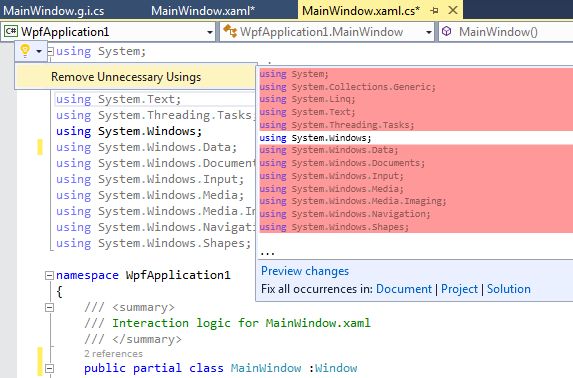This screenshot has height=378, width=573.
Task: Click the Window base class name
Action: 336,368
